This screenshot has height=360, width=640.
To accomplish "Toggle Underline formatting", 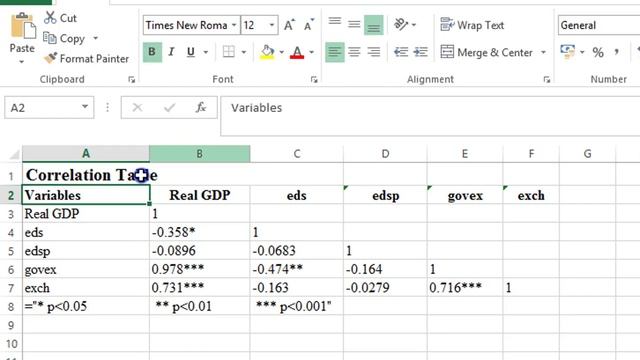I will pyautogui.click(x=191, y=52).
